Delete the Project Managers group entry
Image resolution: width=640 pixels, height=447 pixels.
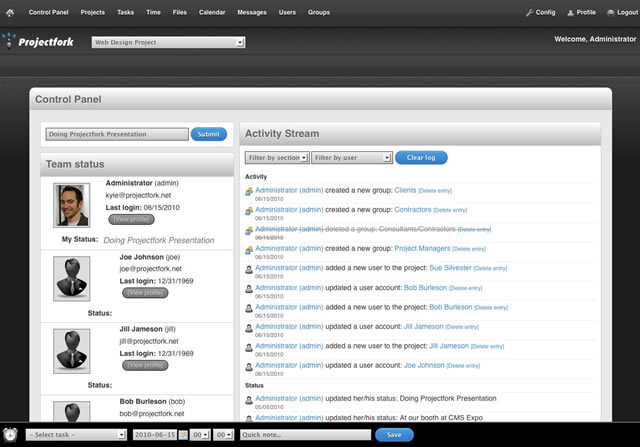click(469, 249)
